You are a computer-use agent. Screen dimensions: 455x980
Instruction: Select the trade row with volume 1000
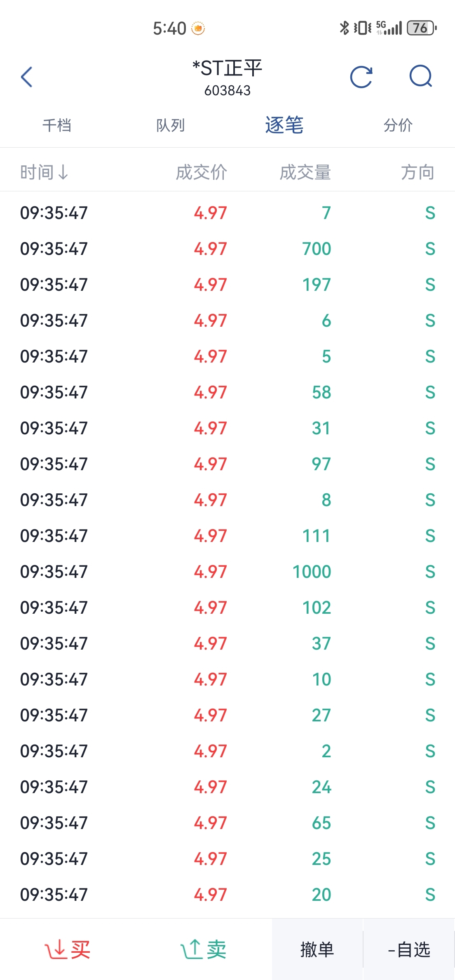[x=227, y=572]
